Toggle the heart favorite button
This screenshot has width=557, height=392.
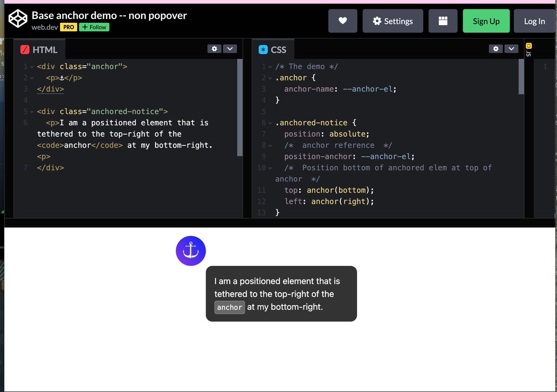(343, 21)
